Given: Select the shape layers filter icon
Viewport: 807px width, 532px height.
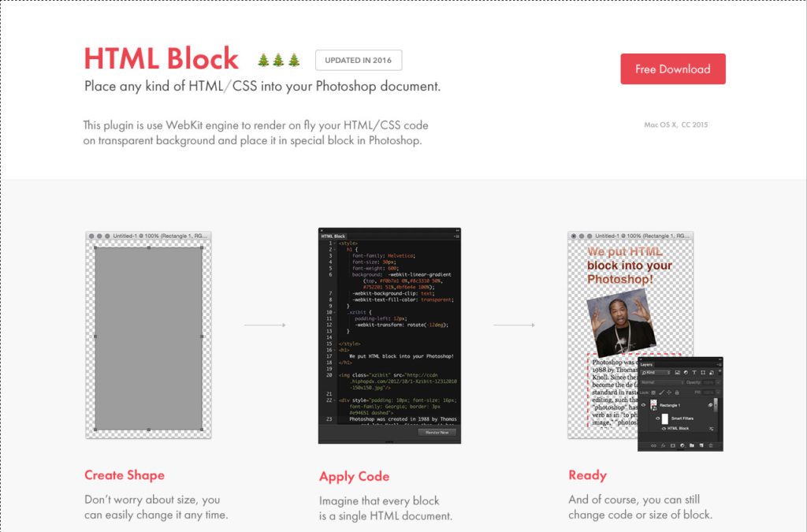Looking at the screenshot, I should [x=703, y=373].
